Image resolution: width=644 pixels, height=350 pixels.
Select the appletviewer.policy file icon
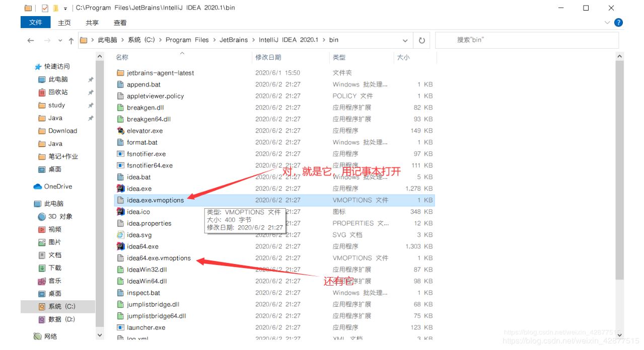click(x=120, y=96)
